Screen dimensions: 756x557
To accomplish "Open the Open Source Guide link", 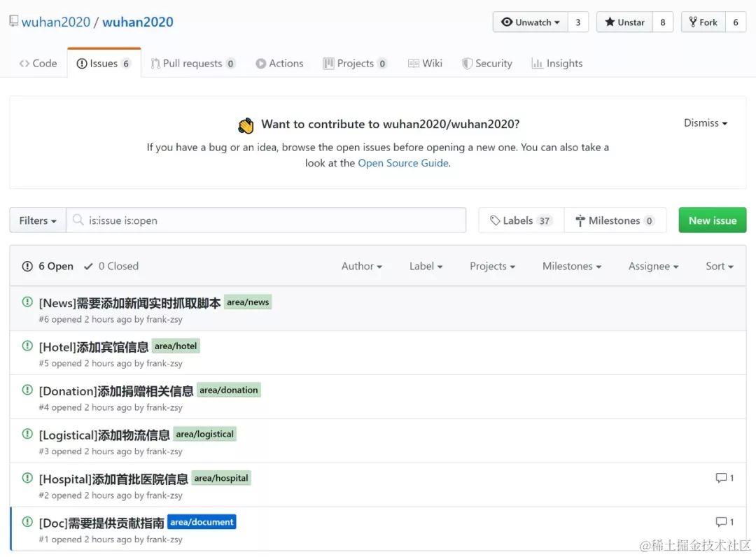I will click(x=403, y=163).
